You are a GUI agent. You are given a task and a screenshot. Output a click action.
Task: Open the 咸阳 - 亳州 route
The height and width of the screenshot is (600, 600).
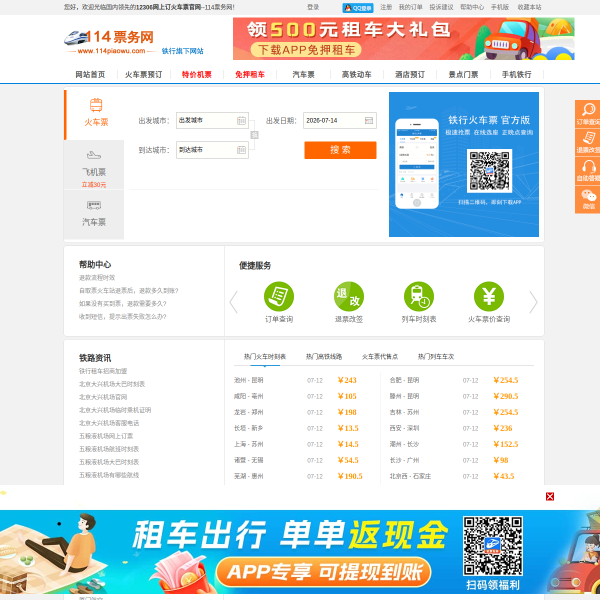pyautogui.click(x=249, y=396)
